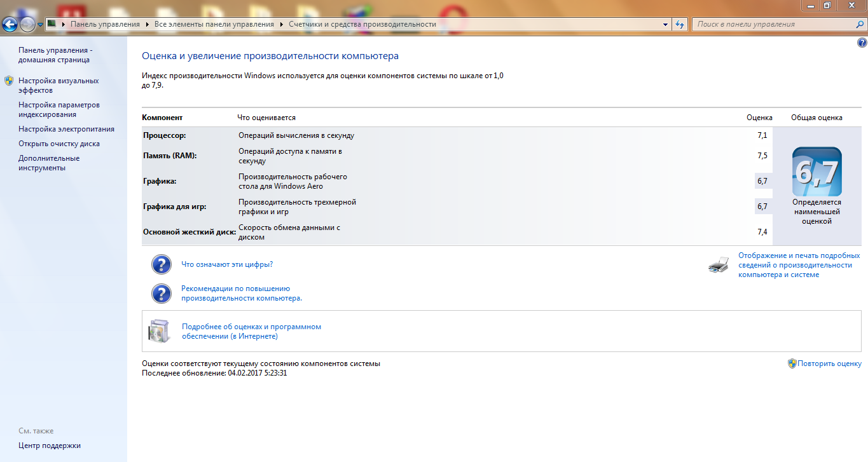
Task: Go back with the Back arrow button
Action: click(10, 25)
